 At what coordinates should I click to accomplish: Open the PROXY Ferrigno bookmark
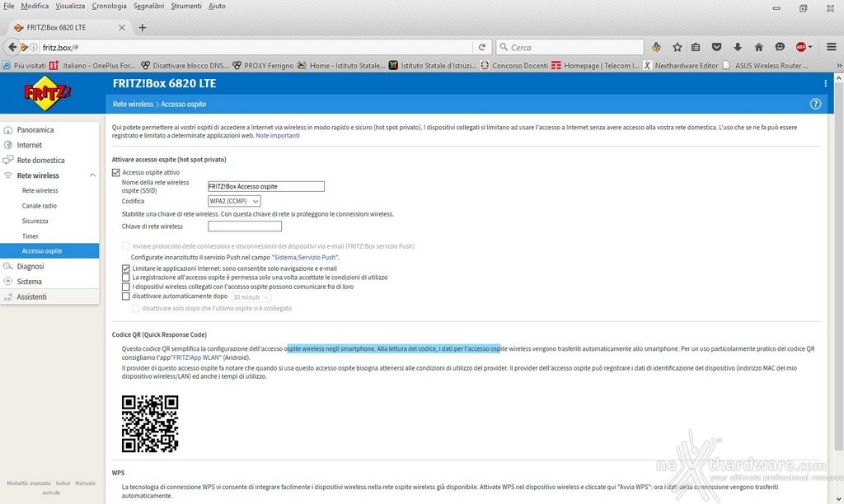263,66
